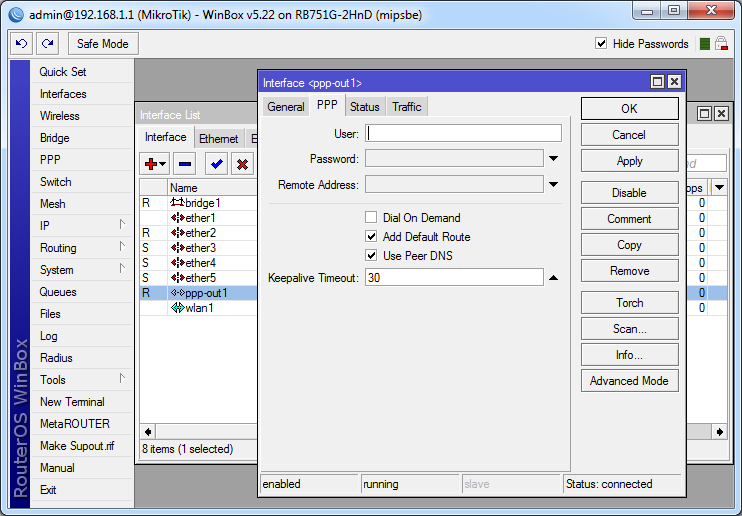Viewport: 742px width, 516px height.
Task: Click the Apply button
Action: (629, 161)
